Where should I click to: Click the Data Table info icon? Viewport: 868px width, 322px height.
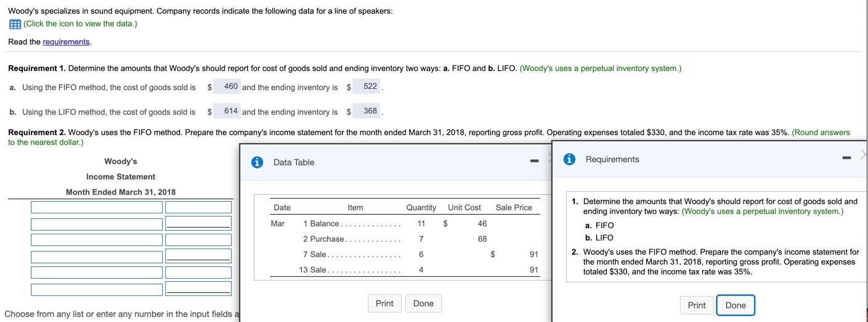pyautogui.click(x=258, y=162)
